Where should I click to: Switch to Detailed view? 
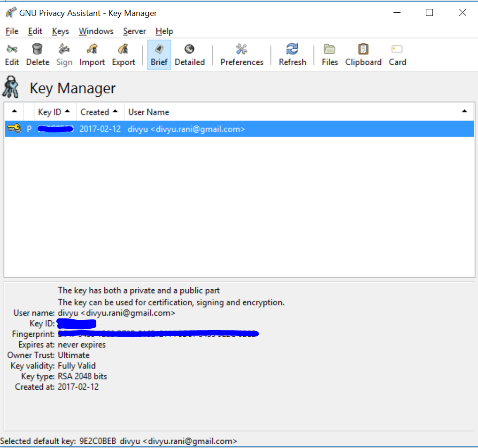pos(190,55)
